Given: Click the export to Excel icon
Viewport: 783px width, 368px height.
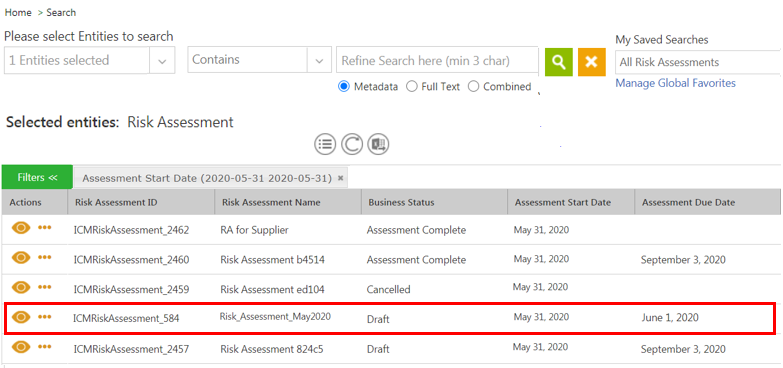Looking at the screenshot, I should [x=378, y=144].
